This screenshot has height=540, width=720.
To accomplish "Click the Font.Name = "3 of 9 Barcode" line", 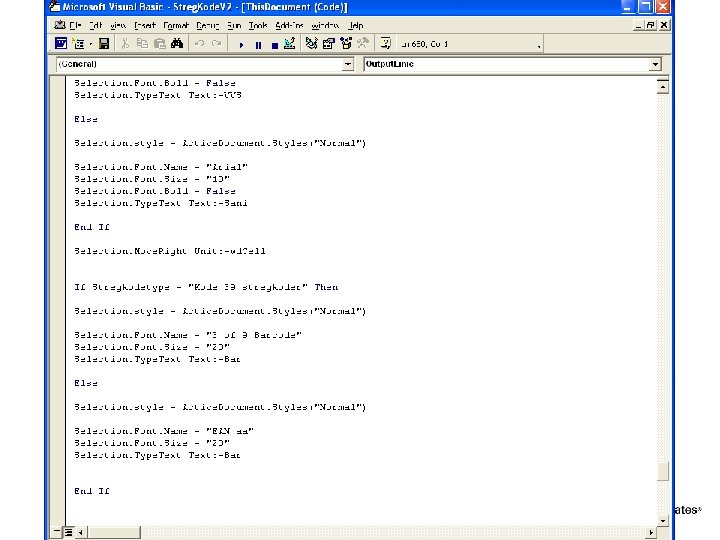I will click(188, 335).
